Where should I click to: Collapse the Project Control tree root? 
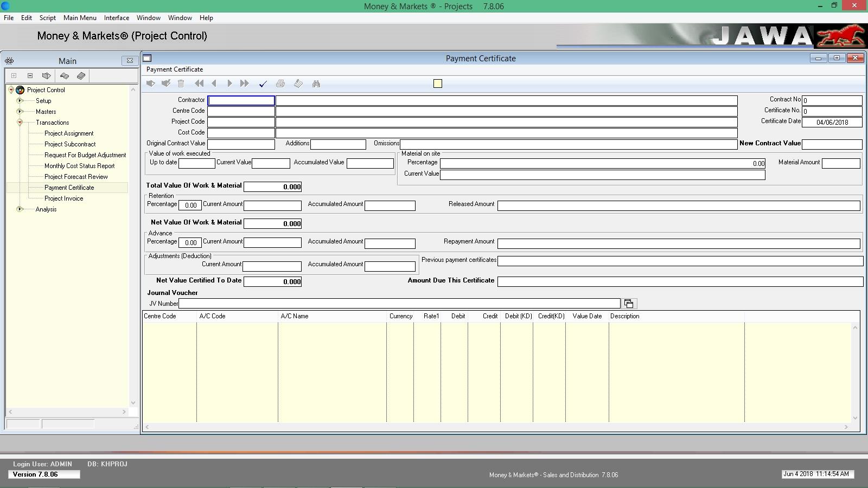point(11,90)
